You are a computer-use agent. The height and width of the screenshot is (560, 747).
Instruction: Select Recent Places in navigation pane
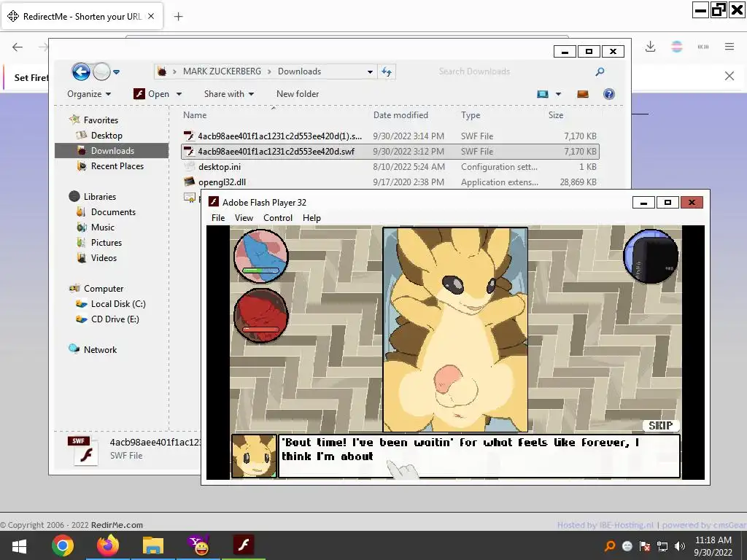coord(117,166)
